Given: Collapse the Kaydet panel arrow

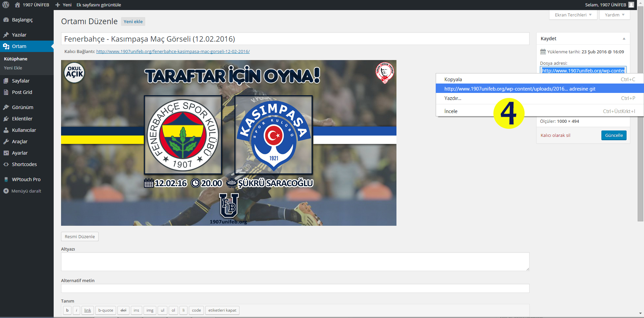Looking at the screenshot, I should [x=624, y=39].
